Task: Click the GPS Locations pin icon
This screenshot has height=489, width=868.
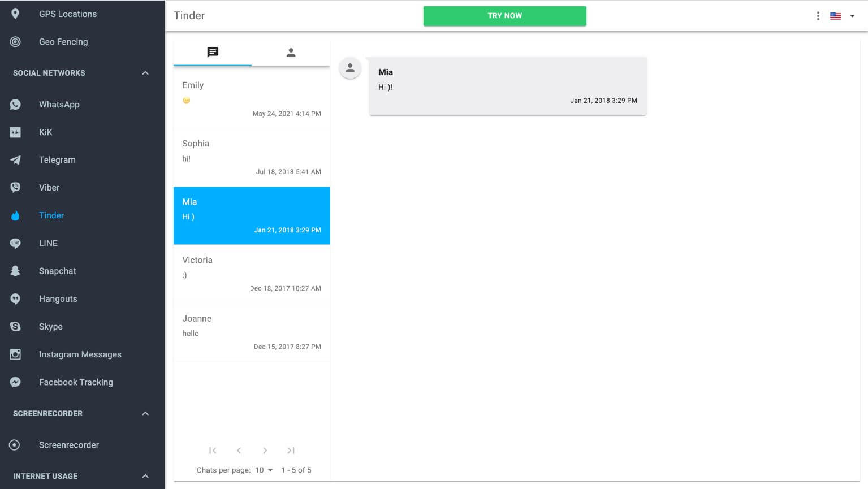Action: tap(15, 14)
